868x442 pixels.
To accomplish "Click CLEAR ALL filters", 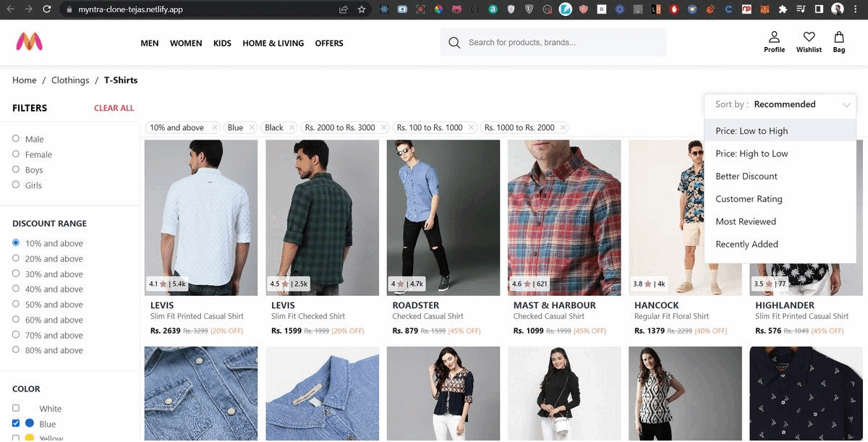I will click(114, 108).
